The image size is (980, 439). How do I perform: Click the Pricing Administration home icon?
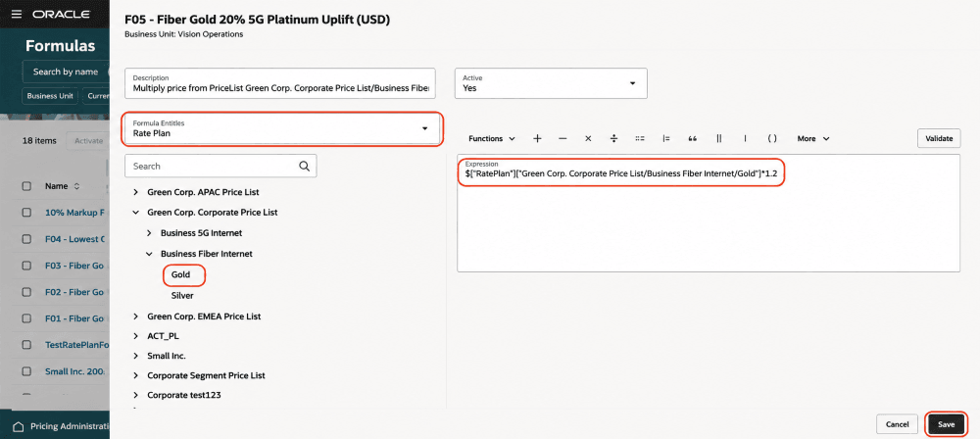[x=19, y=426]
